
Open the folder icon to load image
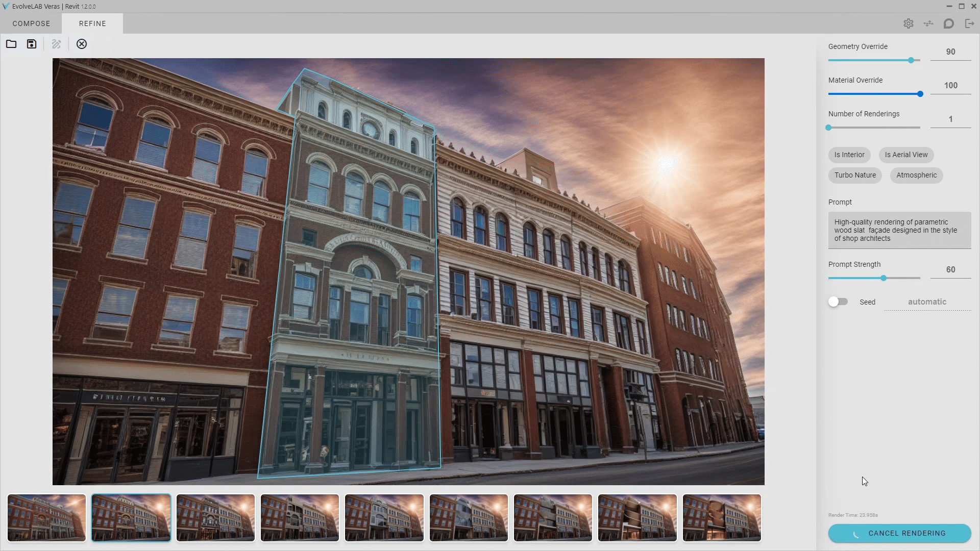[11, 44]
